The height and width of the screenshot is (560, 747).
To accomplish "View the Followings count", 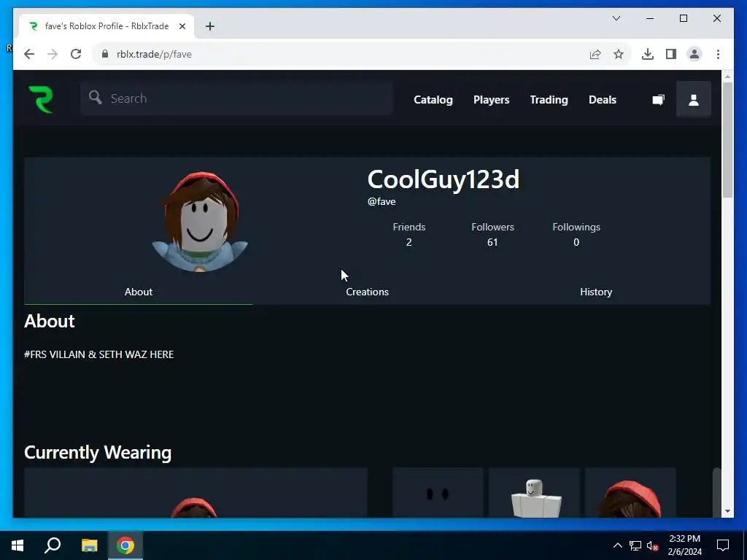I will (x=576, y=234).
